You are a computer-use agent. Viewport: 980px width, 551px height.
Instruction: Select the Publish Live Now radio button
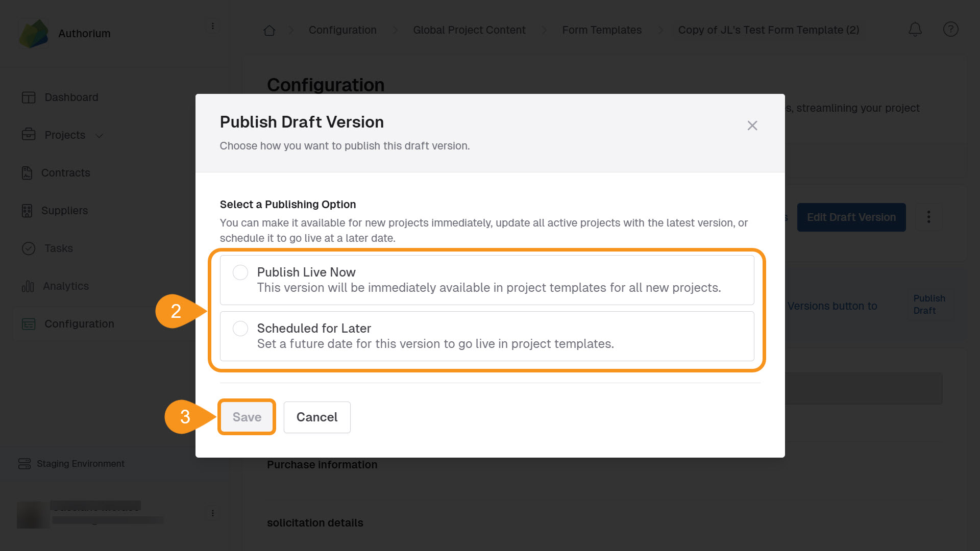pyautogui.click(x=240, y=272)
